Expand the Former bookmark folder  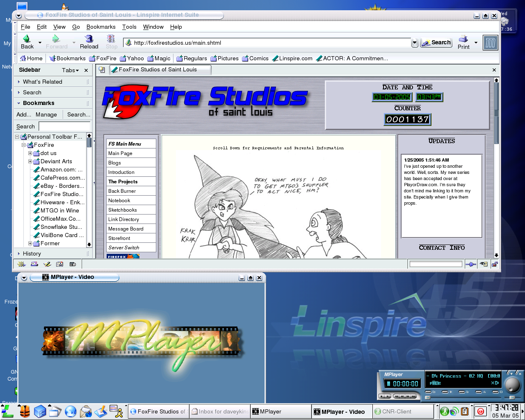pyautogui.click(x=30, y=244)
